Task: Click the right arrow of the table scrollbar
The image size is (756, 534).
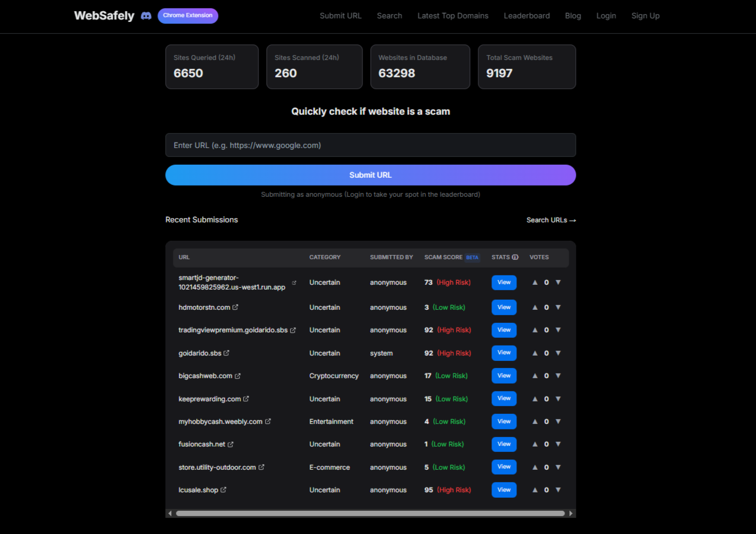Action: pyautogui.click(x=571, y=513)
